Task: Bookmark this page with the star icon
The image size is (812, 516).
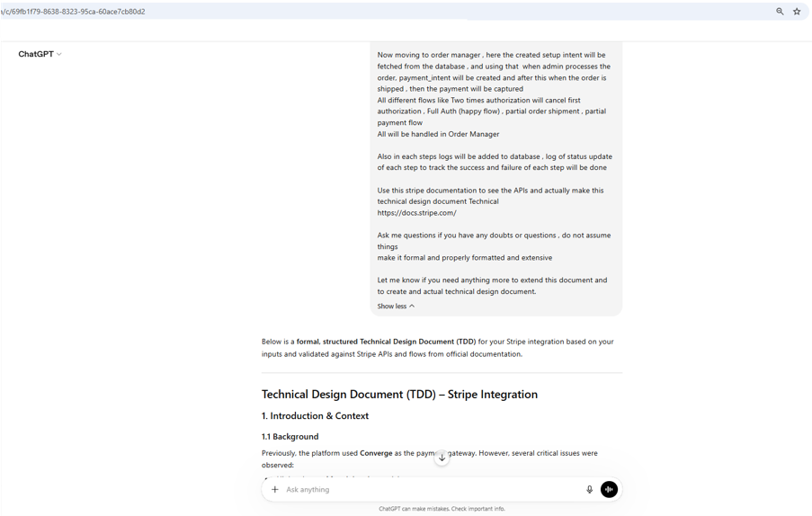Action: click(797, 12)
